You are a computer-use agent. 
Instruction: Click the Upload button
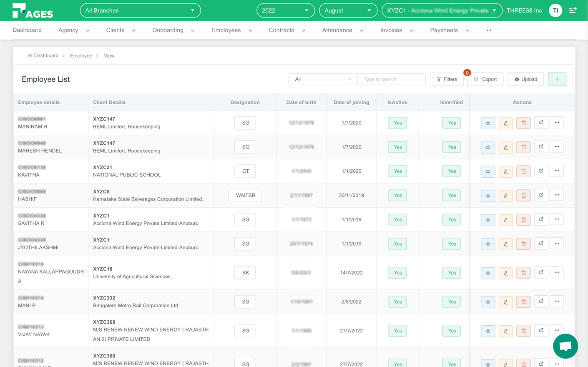coord(525,79)
